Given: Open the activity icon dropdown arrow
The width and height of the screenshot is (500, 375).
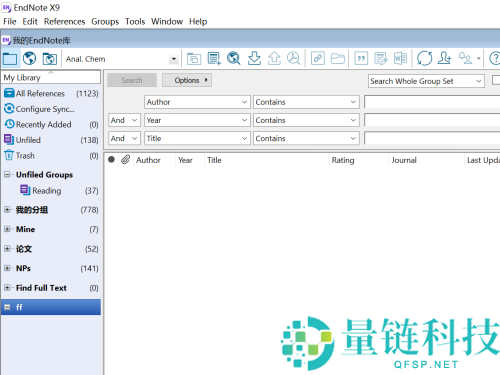Looking at the screenshot, I should point(479,59).
